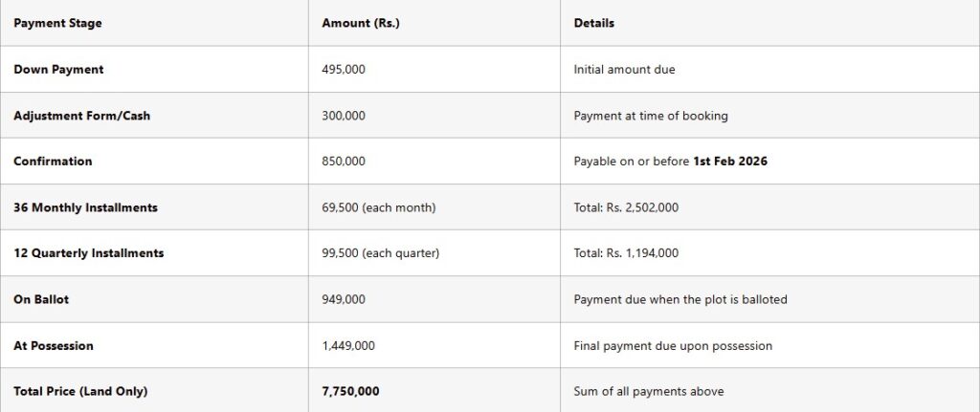Click the 495,000 amount cell

click(x=344, y=70)
